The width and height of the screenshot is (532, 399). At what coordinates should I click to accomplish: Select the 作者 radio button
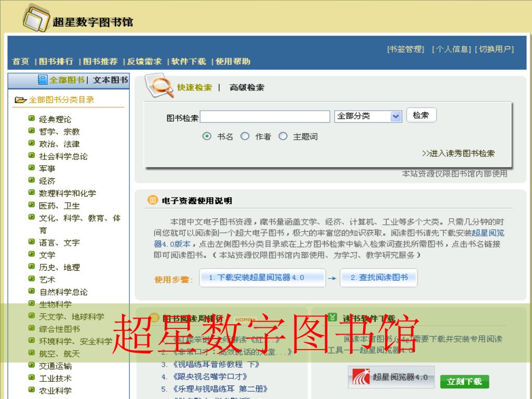point(245,136)
